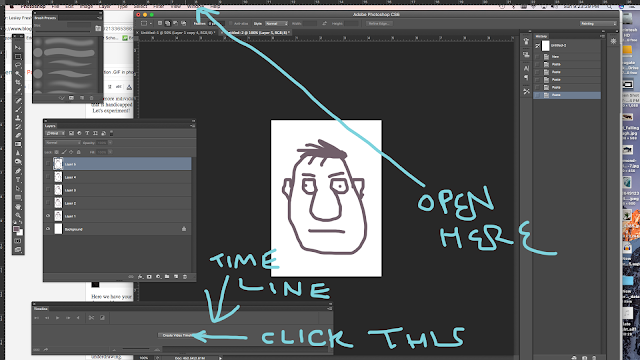Select the Eraser tool

click(18, 136)
